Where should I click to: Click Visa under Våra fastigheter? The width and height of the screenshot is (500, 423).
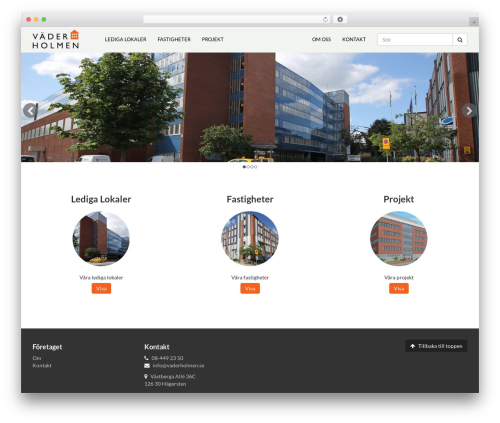click(x=250, y=288)
